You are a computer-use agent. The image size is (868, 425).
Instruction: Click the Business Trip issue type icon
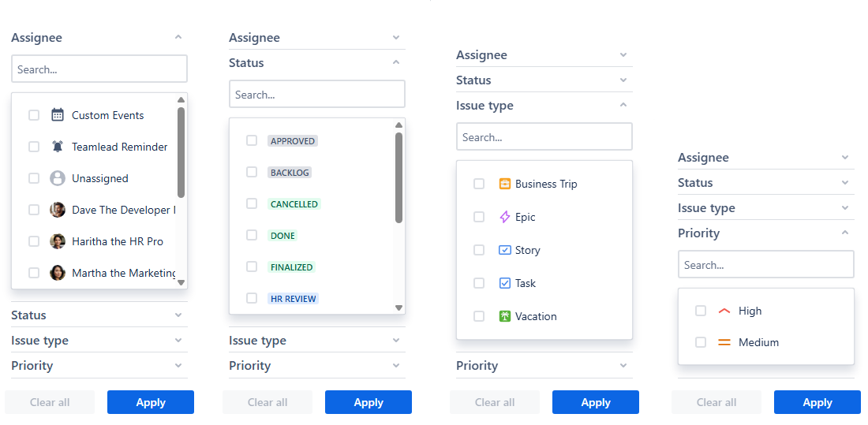coord(505,184)
